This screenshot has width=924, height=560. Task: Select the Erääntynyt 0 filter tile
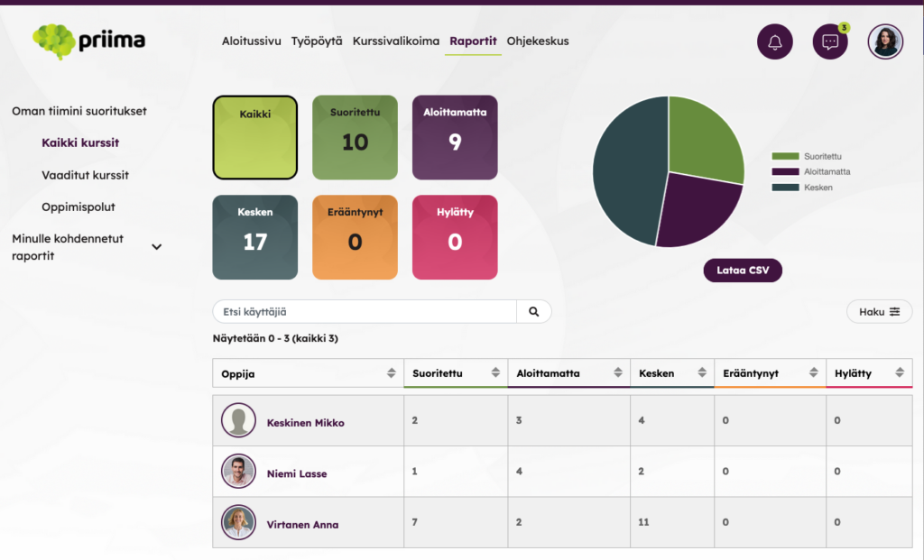pyautogui.click(x=355, y=237)
